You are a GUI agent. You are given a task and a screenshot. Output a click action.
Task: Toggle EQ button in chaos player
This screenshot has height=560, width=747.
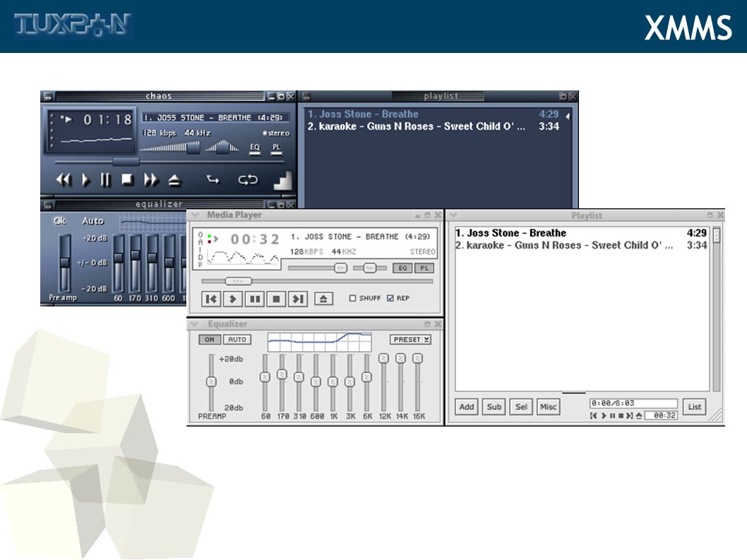point(255,149)
